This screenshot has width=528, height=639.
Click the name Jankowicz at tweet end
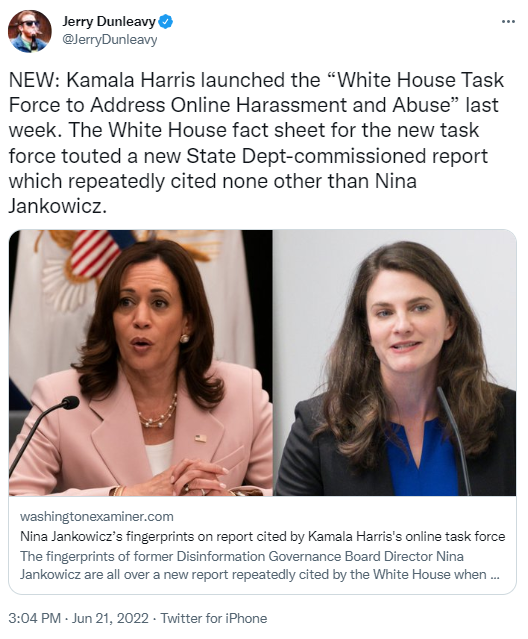tap(57, 206)
